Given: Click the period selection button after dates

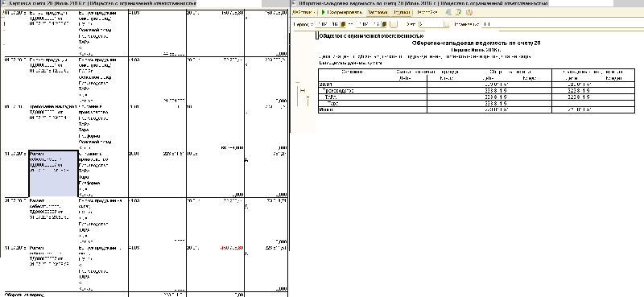Looking at the screenshot, I should point(394,24).
